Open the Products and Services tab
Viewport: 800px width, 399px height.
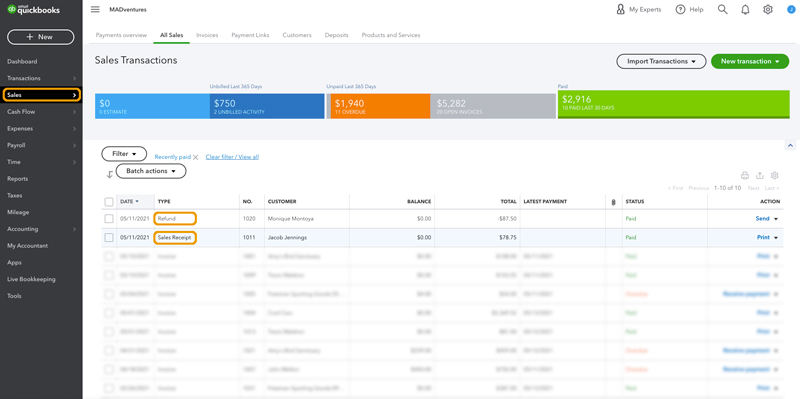pyautogui.click(x=391, y=35)
